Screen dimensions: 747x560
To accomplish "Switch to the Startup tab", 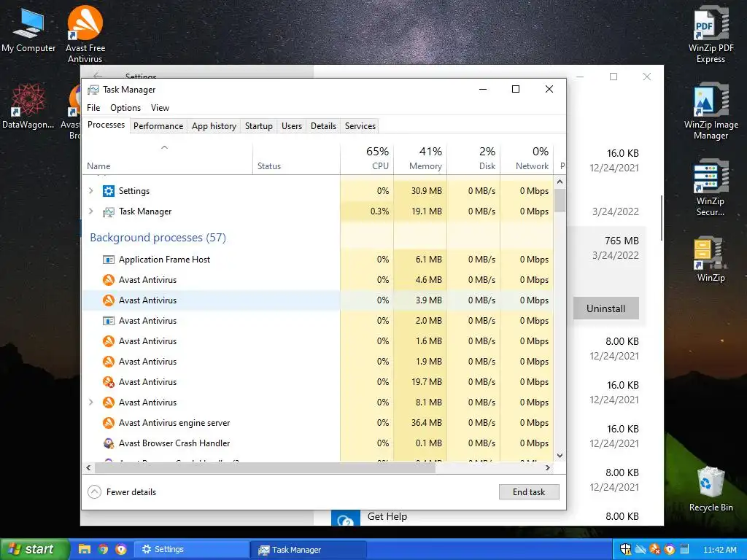I will [x=259, y=126].
